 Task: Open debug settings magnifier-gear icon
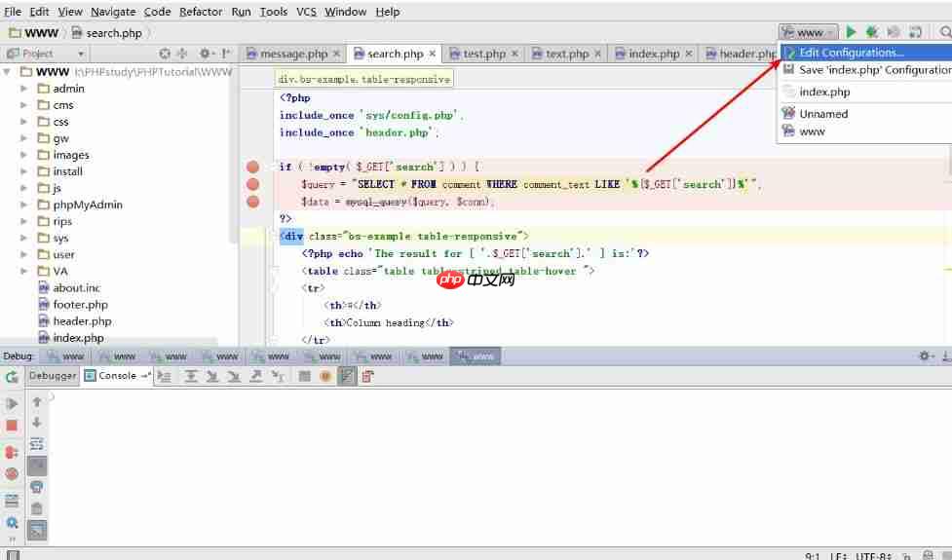[x=12, y=522]
